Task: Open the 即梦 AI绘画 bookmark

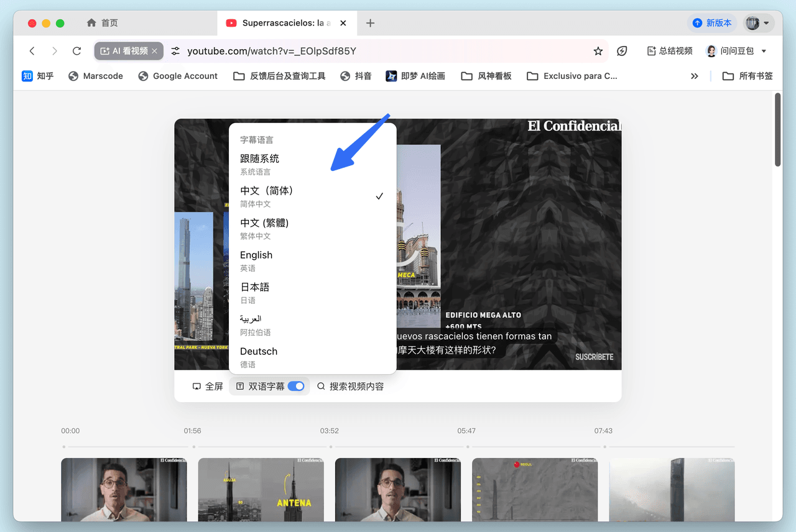Action: (x=415, y=76)
